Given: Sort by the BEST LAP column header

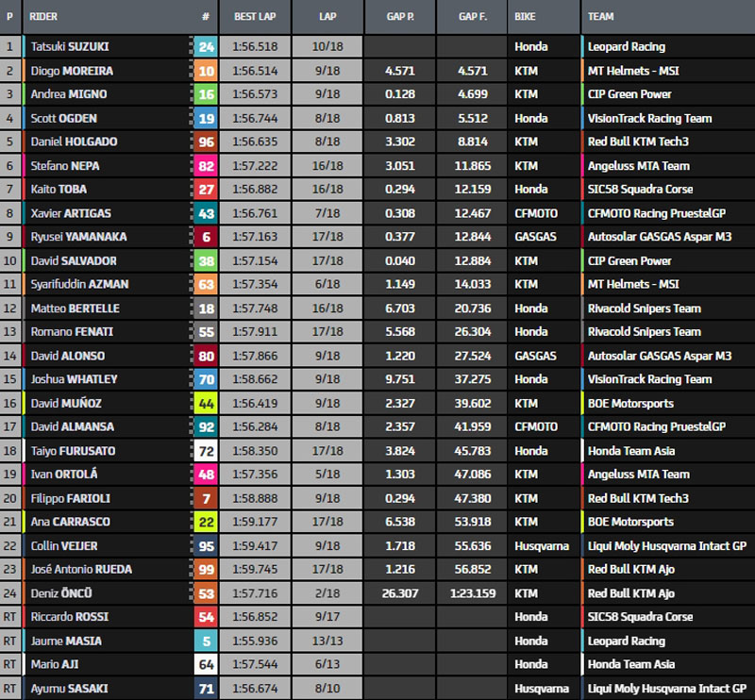Looking at the screenshot, I should [255, 16].
